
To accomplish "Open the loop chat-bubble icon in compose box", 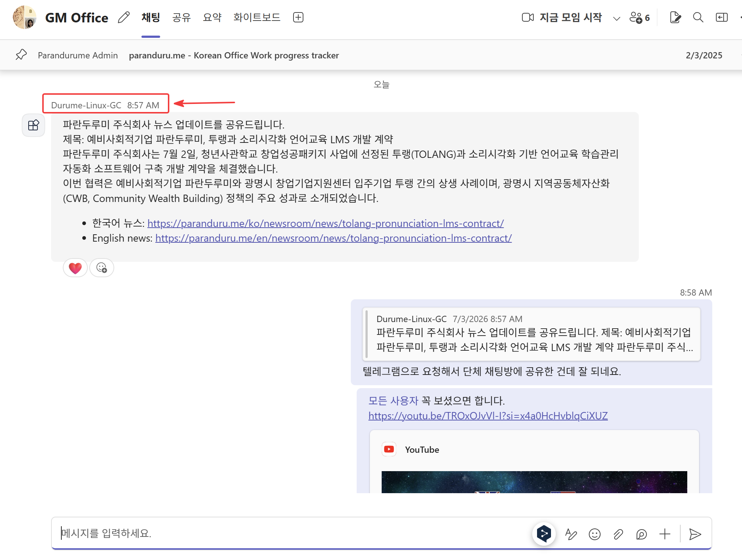I will click(x=641, y=534).
